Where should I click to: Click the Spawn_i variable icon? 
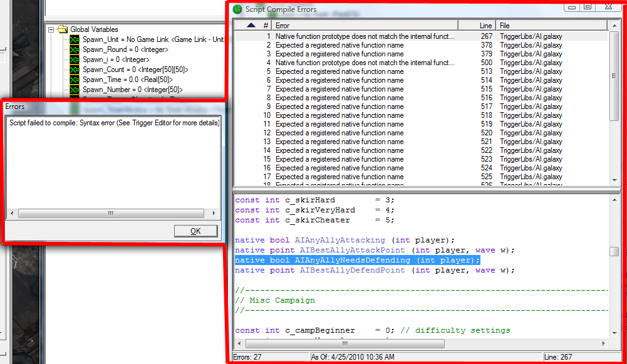(75, 60)
